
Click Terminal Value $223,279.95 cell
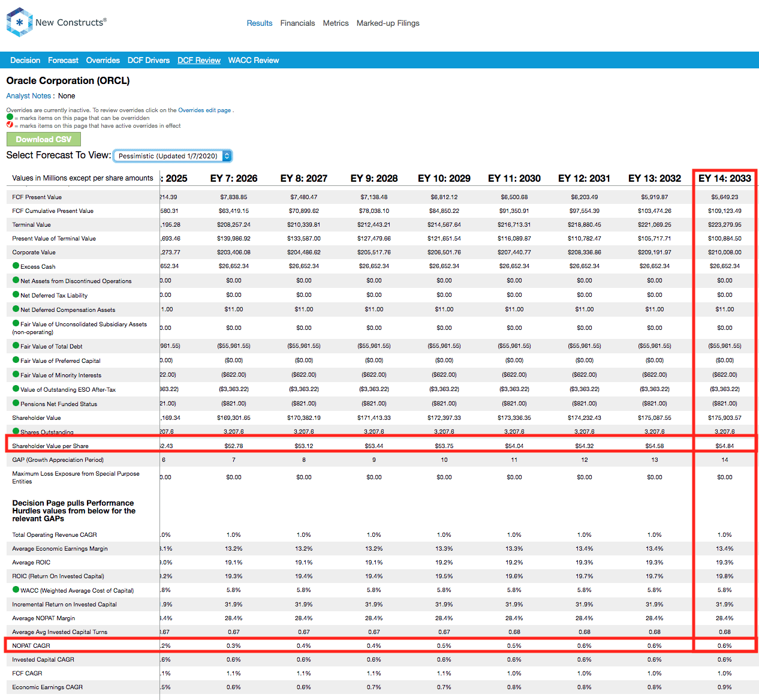[x=724, y=224]
